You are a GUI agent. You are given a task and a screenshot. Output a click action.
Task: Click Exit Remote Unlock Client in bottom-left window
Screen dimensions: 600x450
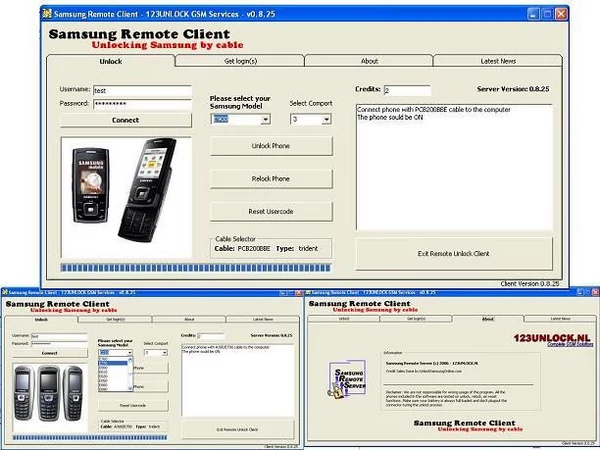pyautogui.click(x=237, y=430)
